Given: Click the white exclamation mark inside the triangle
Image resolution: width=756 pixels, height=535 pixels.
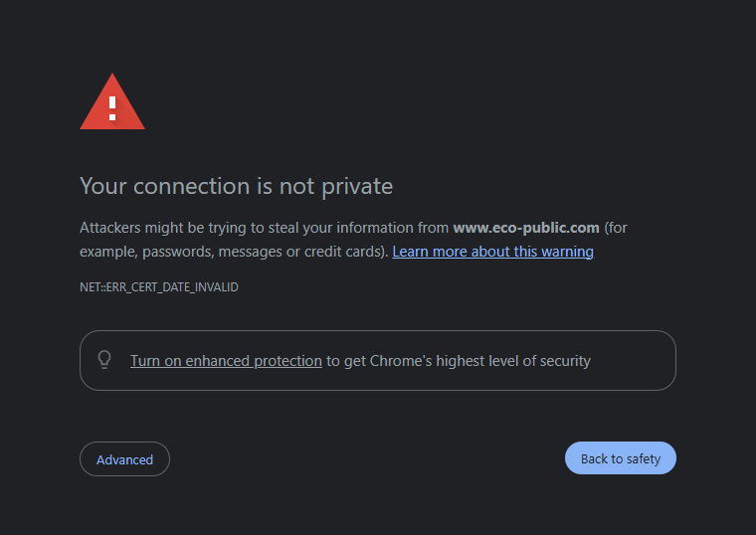Looking at the screenshot, I should [112, 105].
